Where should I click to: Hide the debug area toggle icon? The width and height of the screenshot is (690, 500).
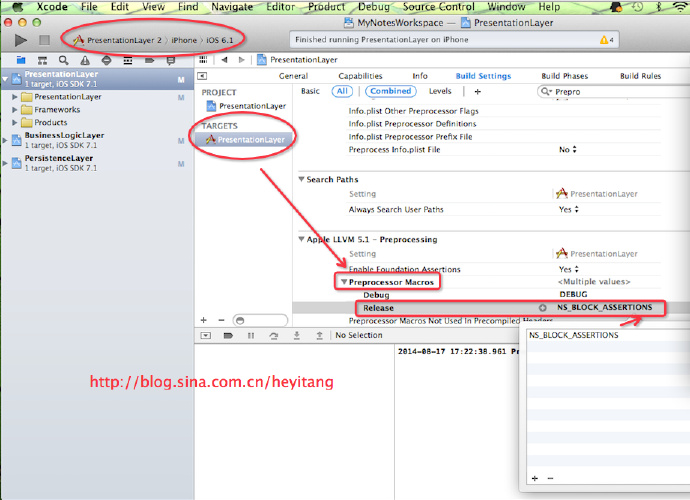click(x=206, y=335)
